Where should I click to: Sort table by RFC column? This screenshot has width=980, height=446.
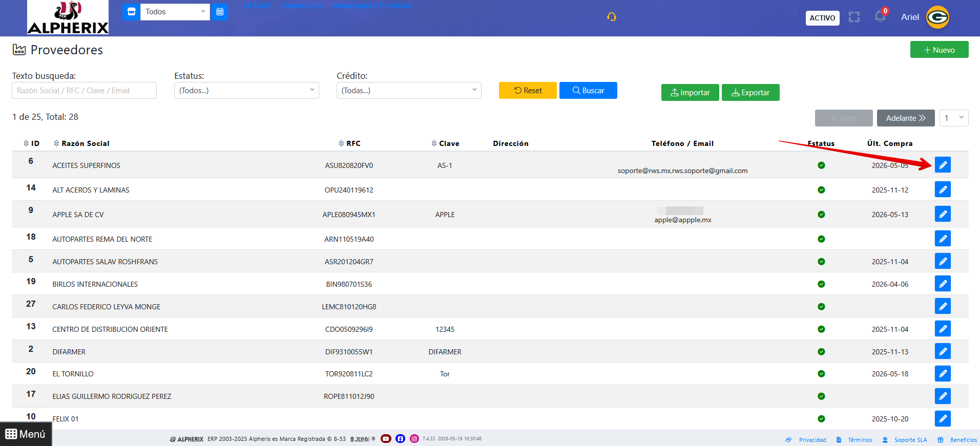[x=349, y=143]
